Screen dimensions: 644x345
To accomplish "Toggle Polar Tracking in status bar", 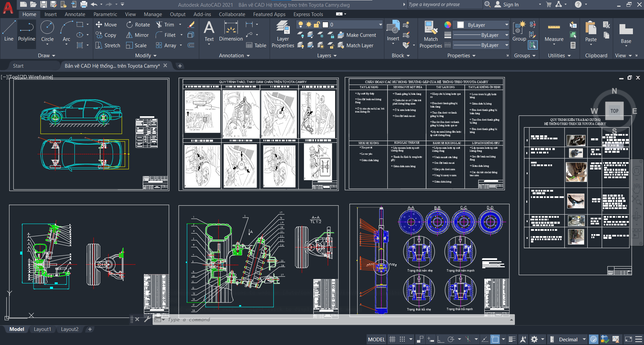I will coord(451,339).
